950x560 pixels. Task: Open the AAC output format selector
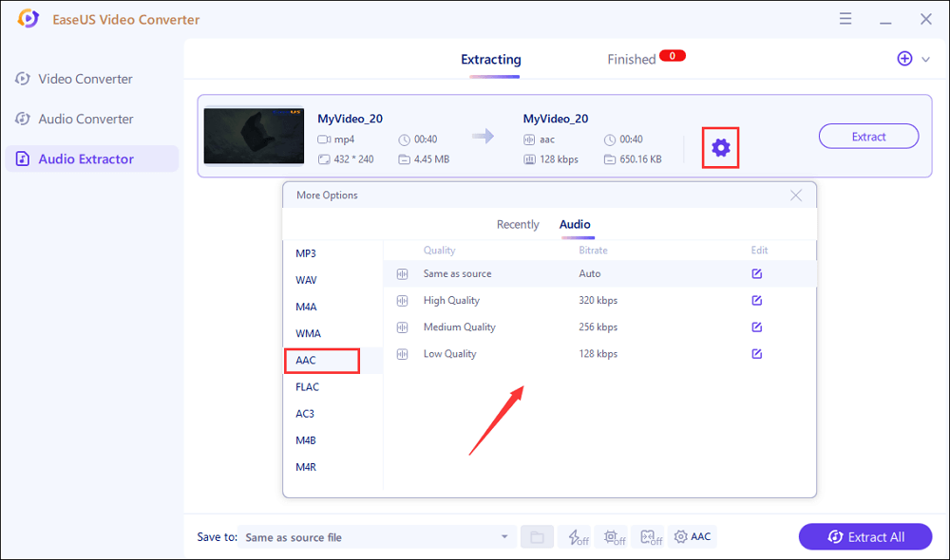693,537
